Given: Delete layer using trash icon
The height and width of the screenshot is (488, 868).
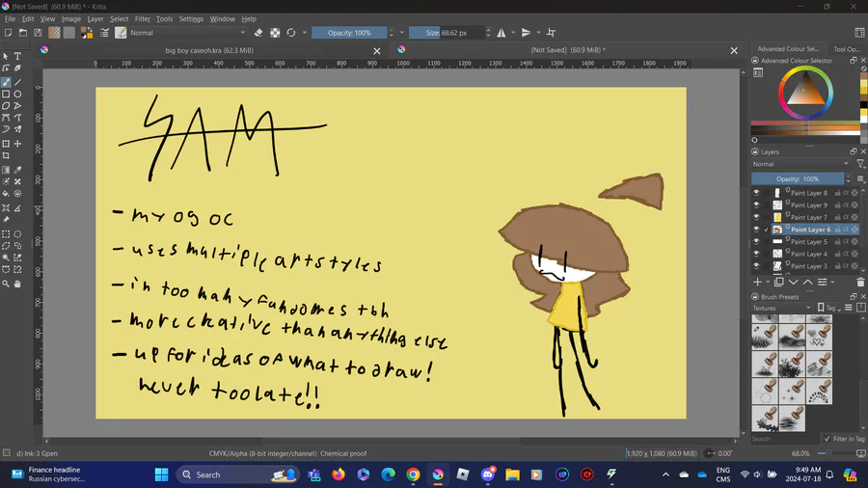Looking at the screenshot, I should tap(860, 282).
